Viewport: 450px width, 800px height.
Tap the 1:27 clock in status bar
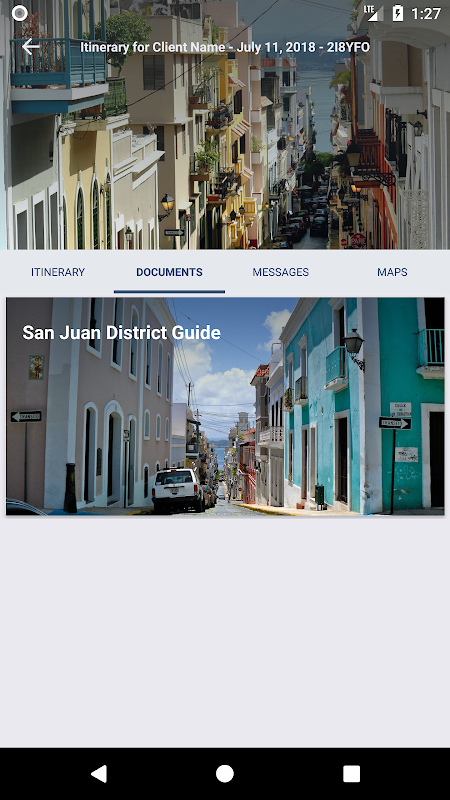[x=426, y=13]
